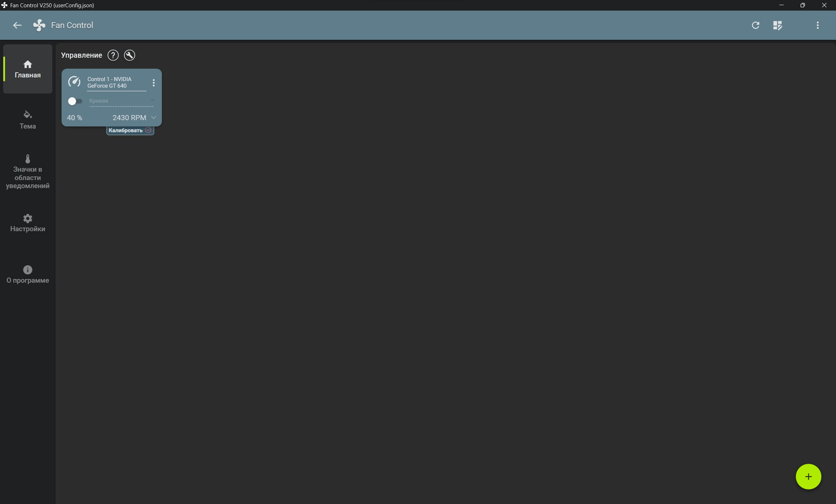Click the refresh sensors icon
The height and width of the screenshot is (504, 836).
pyautogui.click(x=755, y=25)
